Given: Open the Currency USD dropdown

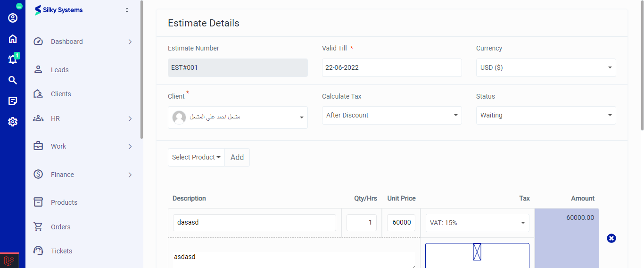Looking at the screenshot, I should (x=546, y=67).
